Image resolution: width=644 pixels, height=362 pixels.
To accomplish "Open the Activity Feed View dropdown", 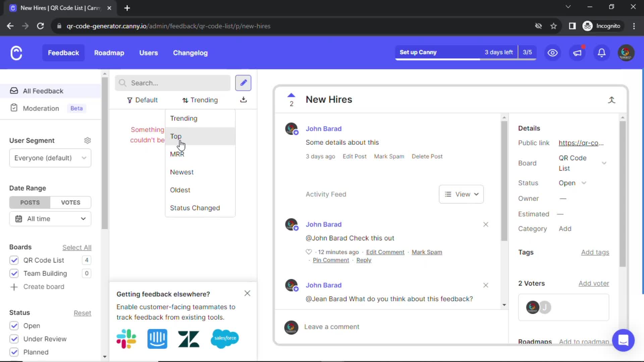I will 461,194.
